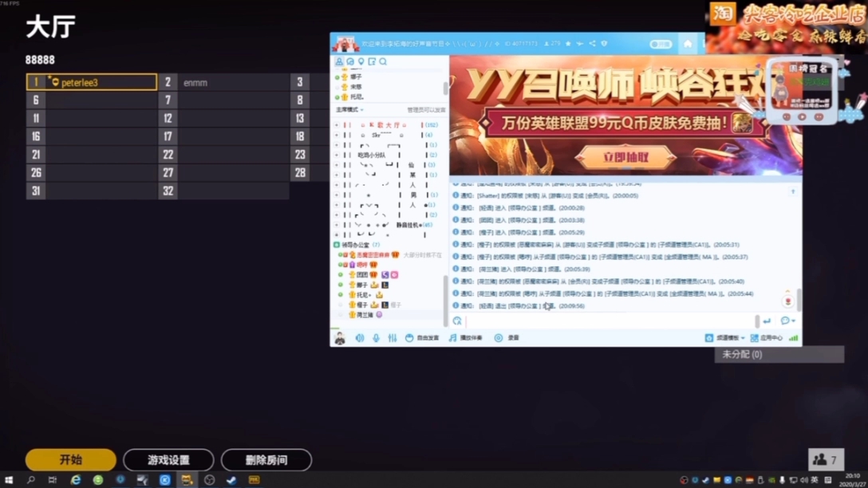The image size is (868, 488).
Task: Click the note/edit icon in YY sidebar toolbar
Action: pos(372,61)
